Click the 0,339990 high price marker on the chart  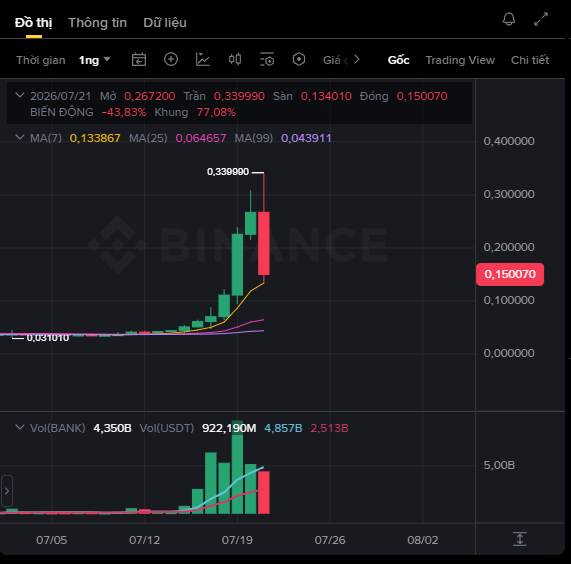pos(228,171)
